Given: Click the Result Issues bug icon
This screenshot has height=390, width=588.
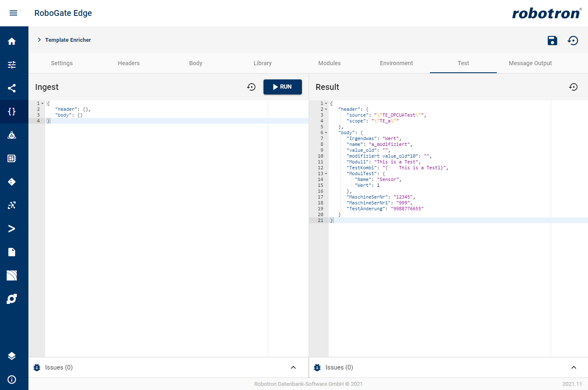Looking at the screenshot, I should (317, 367).
